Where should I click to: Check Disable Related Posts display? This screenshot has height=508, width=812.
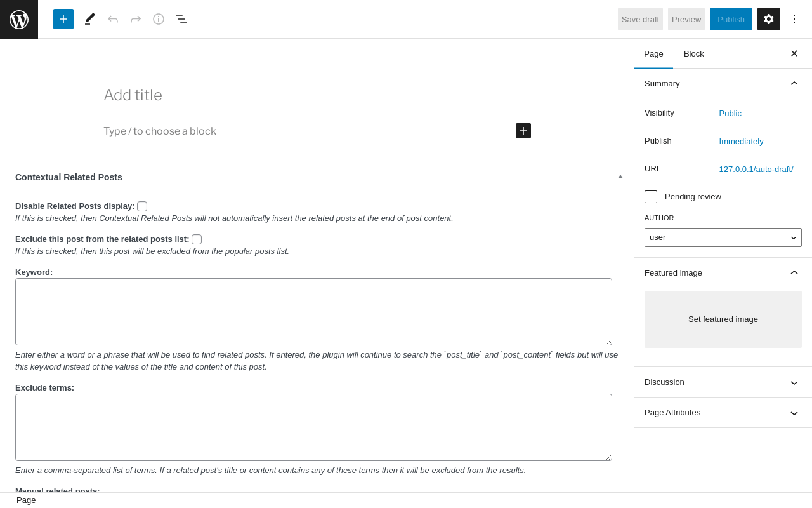click(x=142, y=206)
